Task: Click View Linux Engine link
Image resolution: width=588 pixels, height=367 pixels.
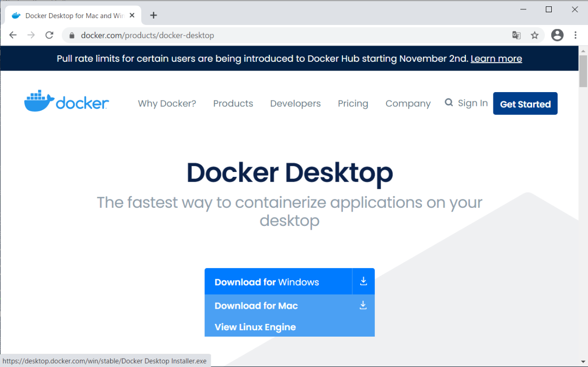Action: [255, 327]
